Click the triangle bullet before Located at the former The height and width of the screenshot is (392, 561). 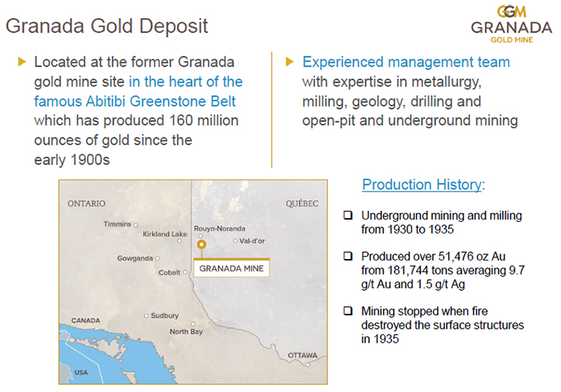pyautogui.click(x=22, y=62)
